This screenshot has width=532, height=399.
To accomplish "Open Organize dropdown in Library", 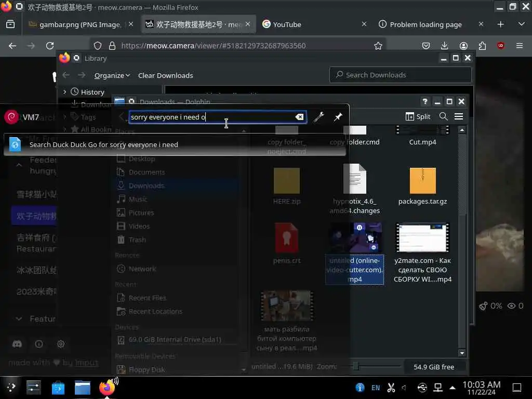I will click(112, 75).
